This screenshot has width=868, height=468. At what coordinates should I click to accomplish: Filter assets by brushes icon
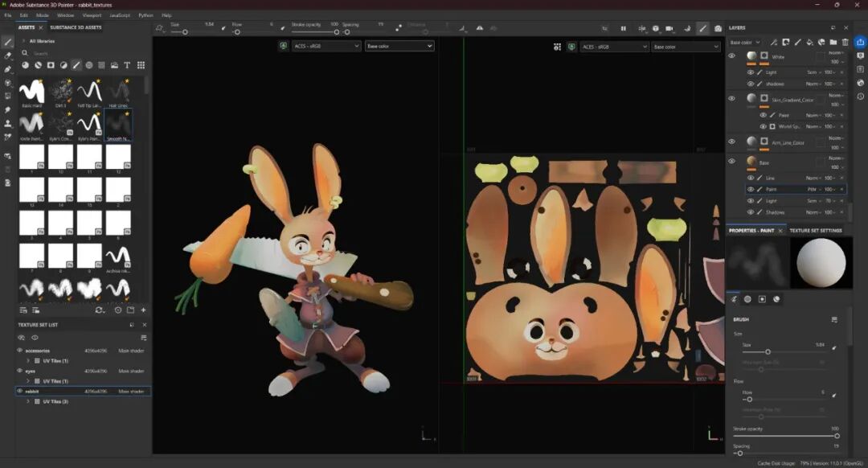click(x=76, y=65)
